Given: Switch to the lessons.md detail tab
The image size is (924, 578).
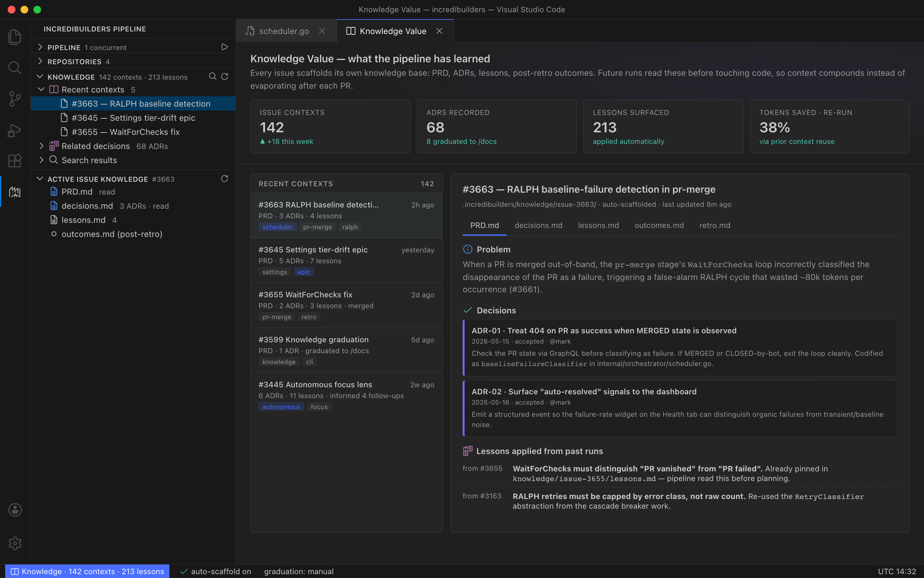Looking at the screenshot, I should (x=598, y=225).
